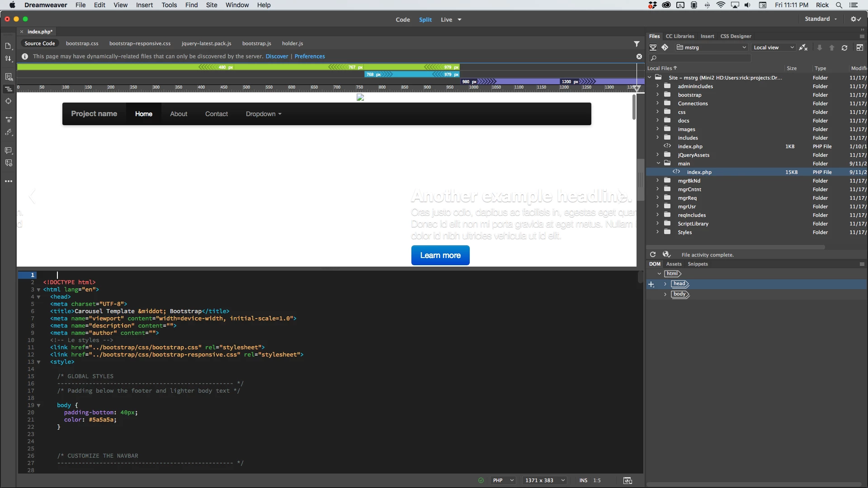
Task: Click the filter icon beside related files
Action: click(x=637, y=44)
